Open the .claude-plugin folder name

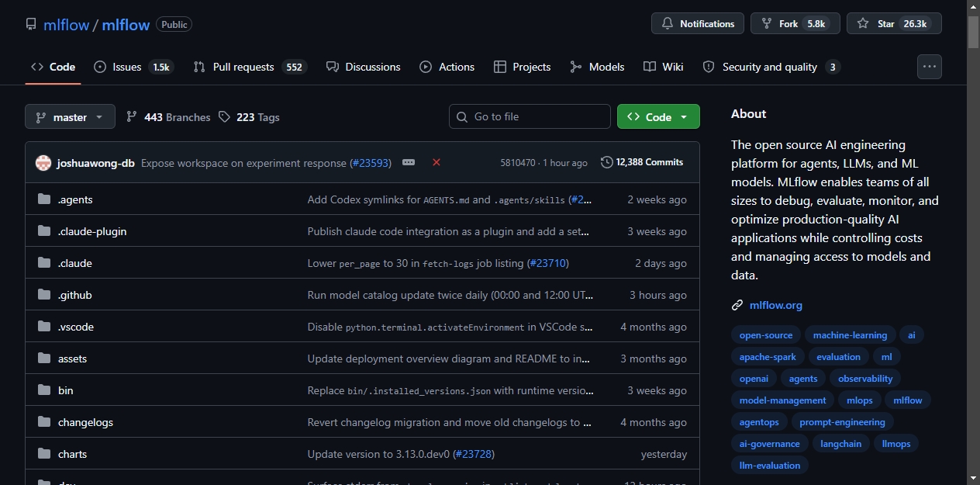[x=92, y=231]
